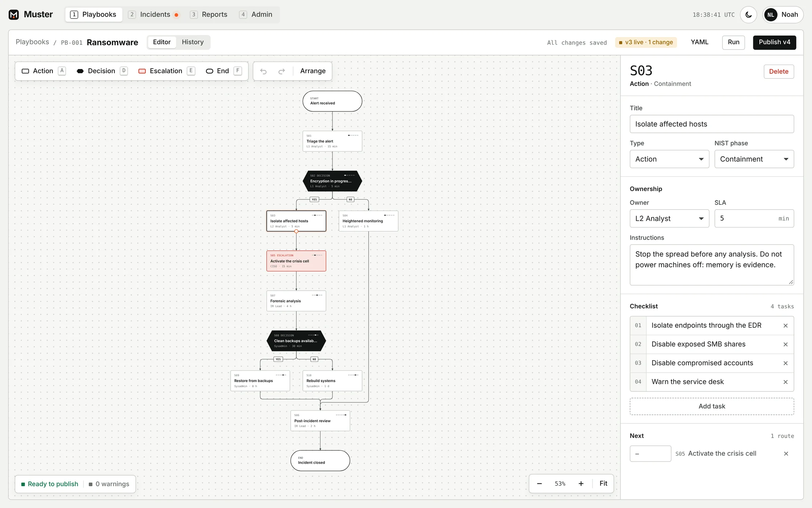
Task: Click Fit to fit canvas view
Action: pos(603,484)
